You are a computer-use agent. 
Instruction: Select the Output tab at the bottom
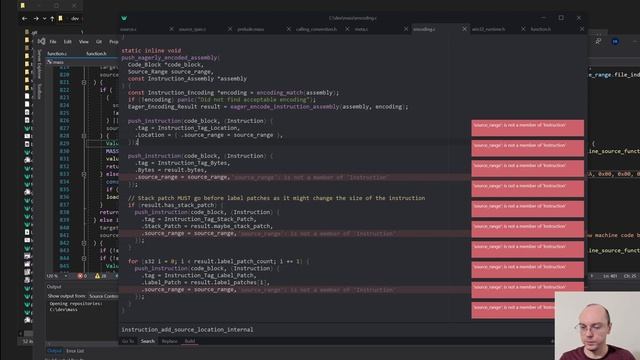click(54, 351)
